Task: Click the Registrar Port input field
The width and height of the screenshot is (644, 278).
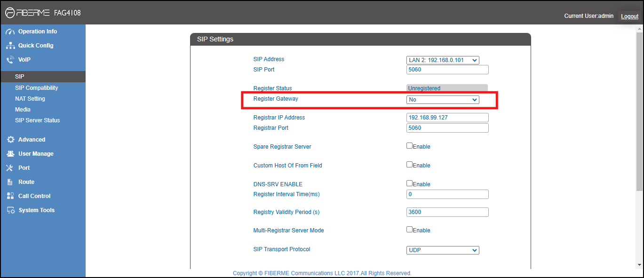Action: coord(447,128)
